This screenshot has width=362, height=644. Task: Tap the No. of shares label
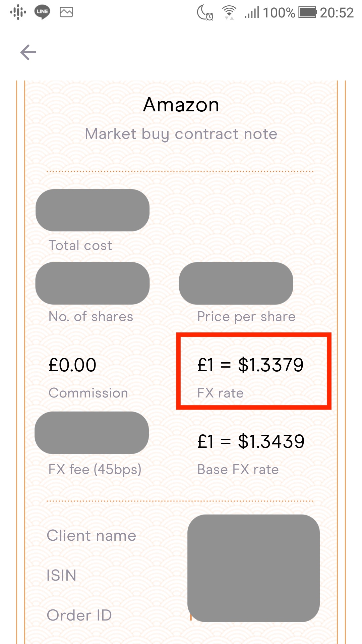[x=91, y=317]
